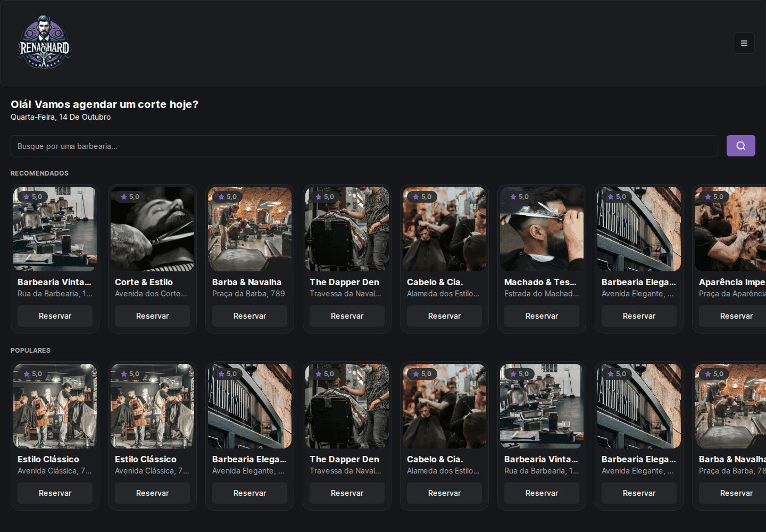
Task: Click star rating on Populares The Dapper Den
Action: (x=325, y=374)
